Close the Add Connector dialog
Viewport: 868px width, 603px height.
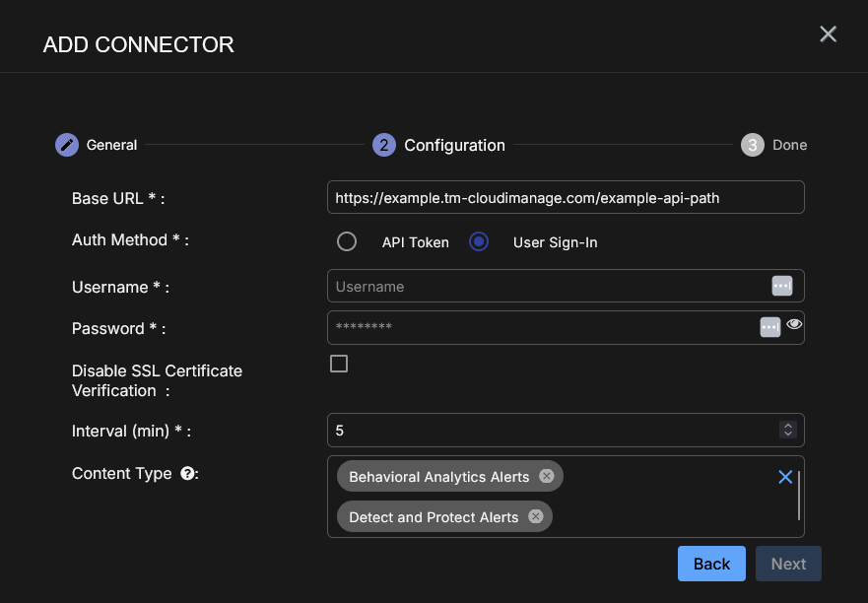click(x=828, y=34)
